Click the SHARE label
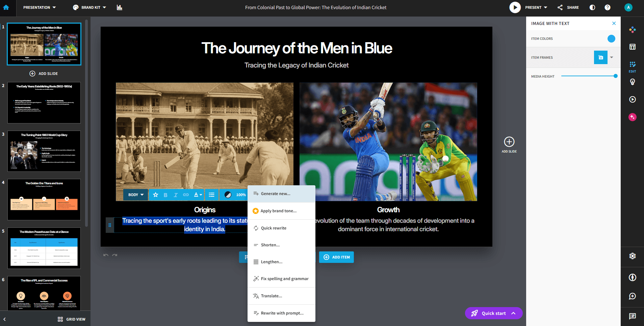The width and height of the screenshot is (644, 326). click(573, 7)
